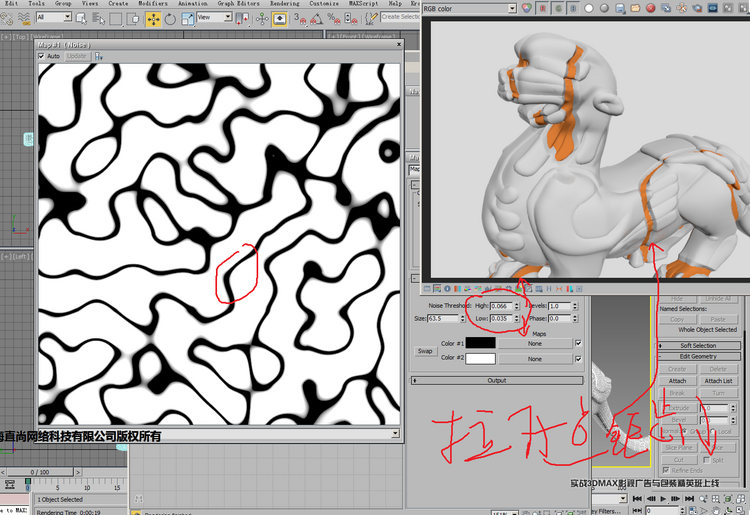Viewport: 750px width, 515px height.
Task: Open Edit Named Selection Sets icon
Action: tap(371, 19)
